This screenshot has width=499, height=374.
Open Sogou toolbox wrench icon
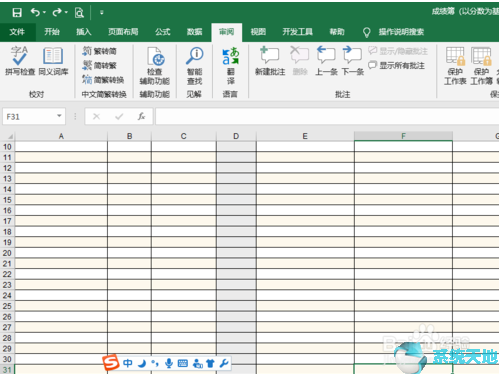click(x=224, y=363)
